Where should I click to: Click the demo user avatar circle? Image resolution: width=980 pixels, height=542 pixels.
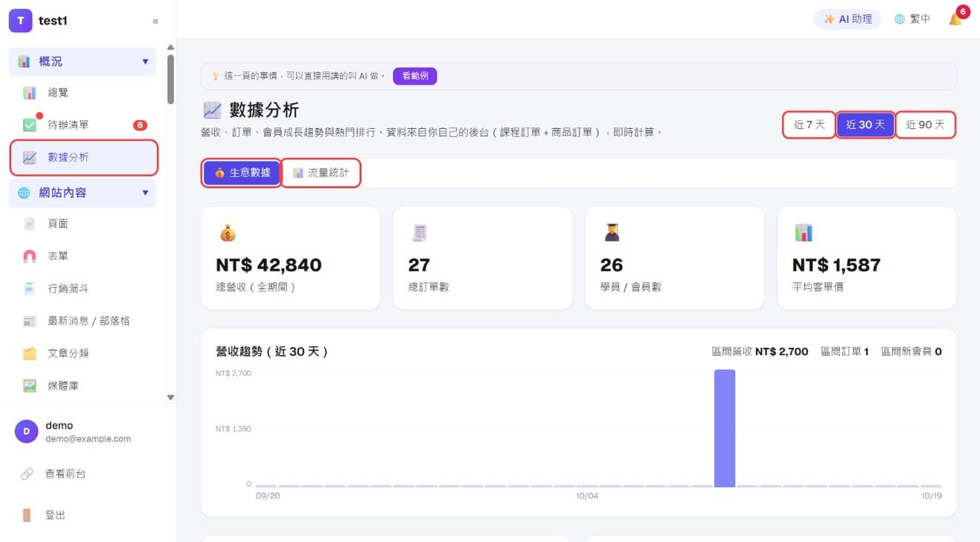pyautogui.click(x=27, y=432)
